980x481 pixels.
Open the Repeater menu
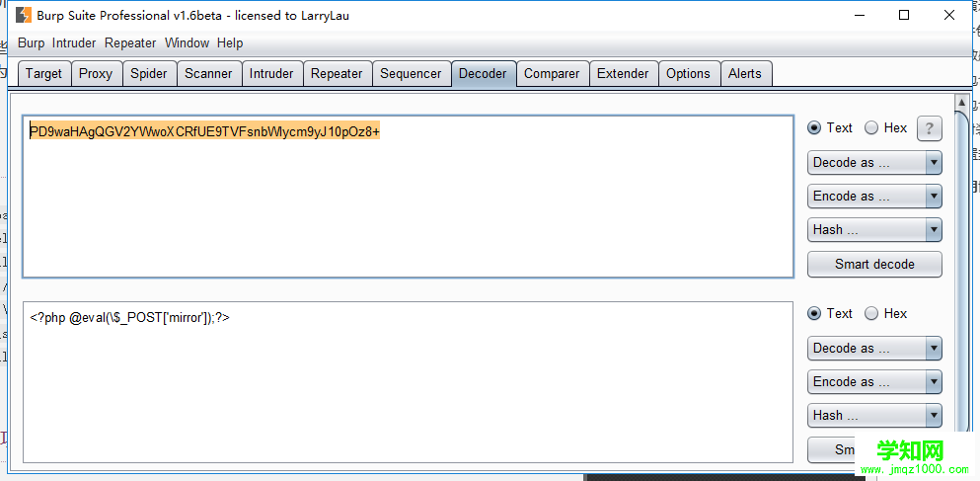click(x=130, y=43)
